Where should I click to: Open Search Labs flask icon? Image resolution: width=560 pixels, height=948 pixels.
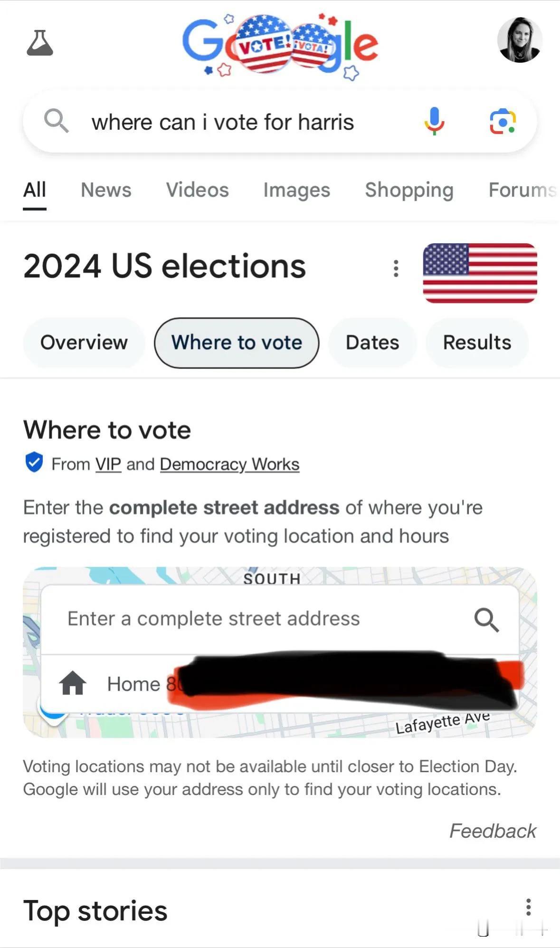click(40, 43)
